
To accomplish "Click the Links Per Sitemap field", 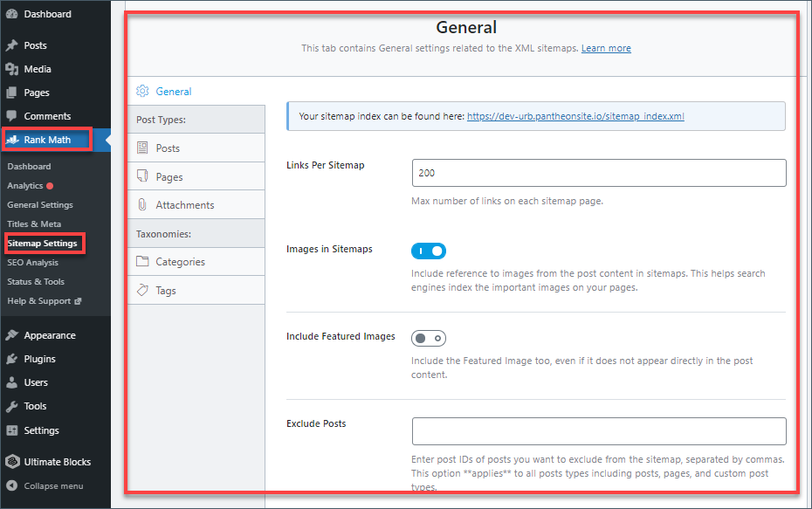I will (x=599, y=173).
